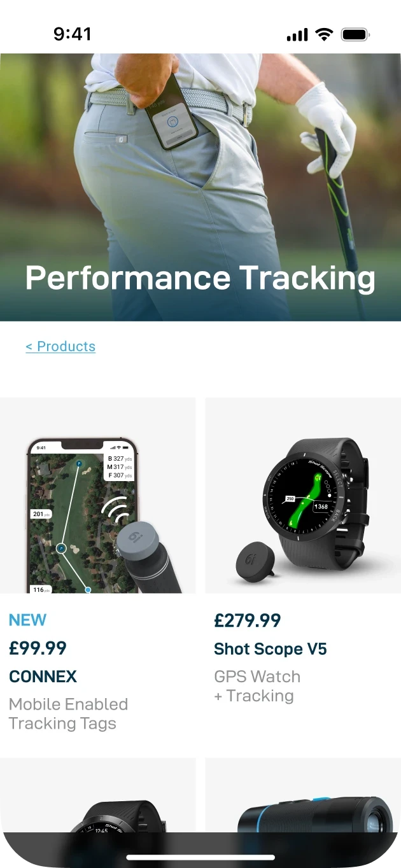Tap the Performance Tracking banner heading
Image resolution: width=401 pixels, height=868 pixels.
coord(200,278)
